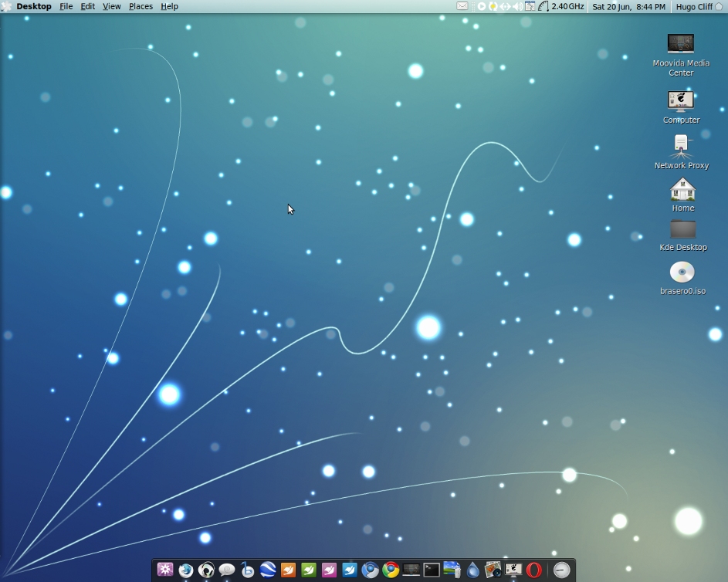This screenshot has width=728, height=582.
Task: Launch Google Chrome from the dock
Action: (391, 570)
